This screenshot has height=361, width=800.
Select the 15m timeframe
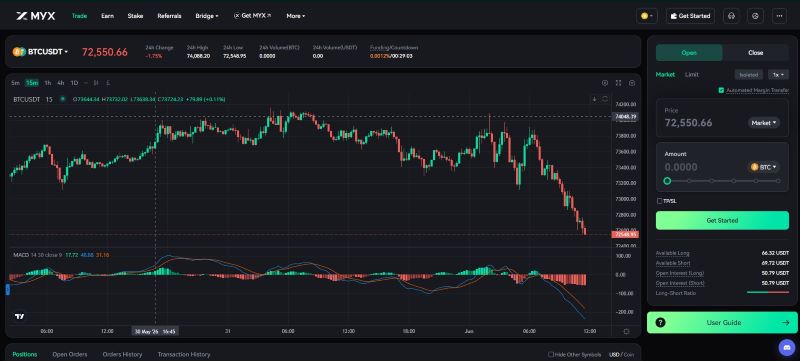coord(32,83)
